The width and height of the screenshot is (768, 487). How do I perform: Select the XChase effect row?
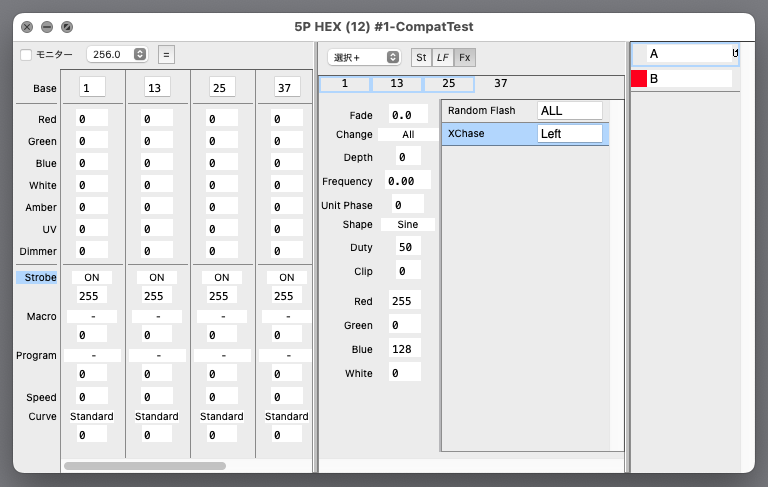pos(487,133)
